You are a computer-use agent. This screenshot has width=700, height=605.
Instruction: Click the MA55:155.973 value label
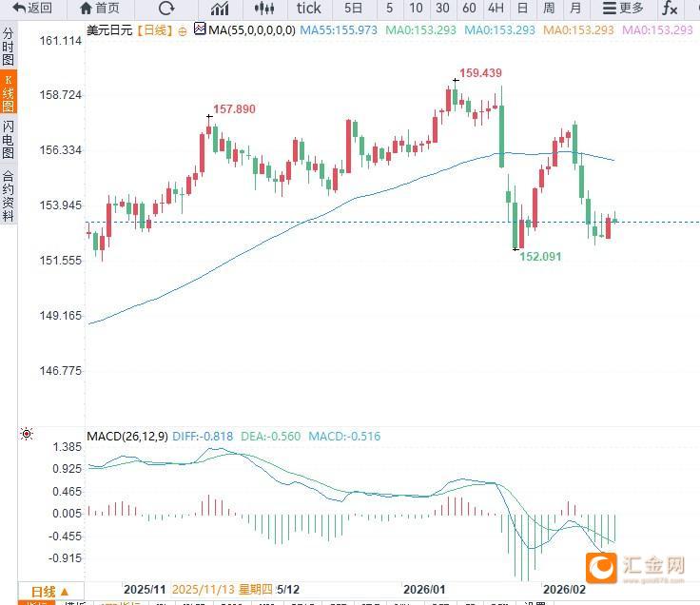[x=339, y=30]
